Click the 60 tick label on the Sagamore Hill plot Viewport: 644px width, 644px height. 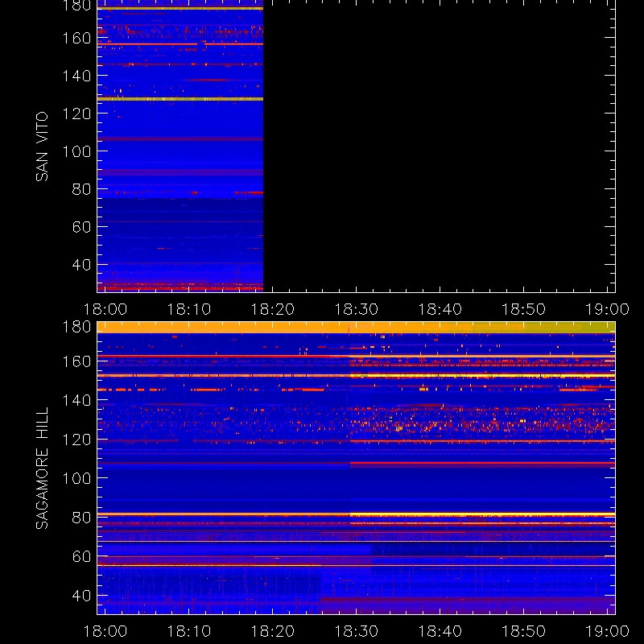pos(81,556)
